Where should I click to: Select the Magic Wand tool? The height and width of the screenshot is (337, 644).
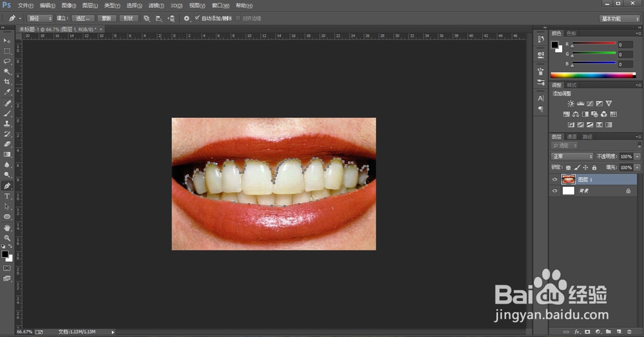pyautogui.click(x=7, y=72)
